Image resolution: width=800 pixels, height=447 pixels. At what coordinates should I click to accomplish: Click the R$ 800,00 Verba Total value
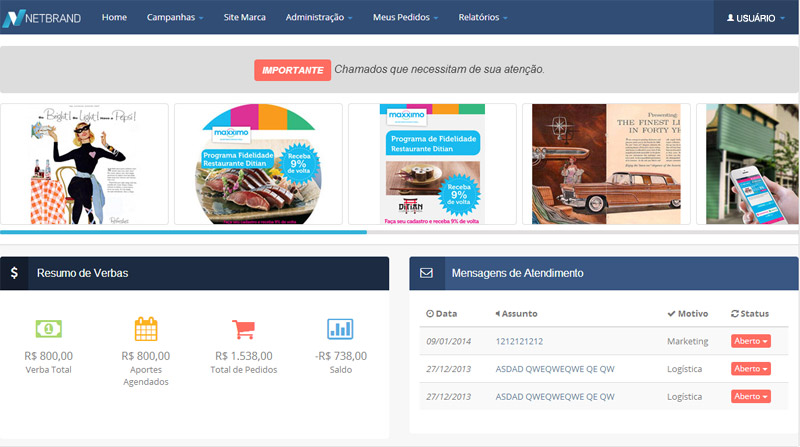48,356
